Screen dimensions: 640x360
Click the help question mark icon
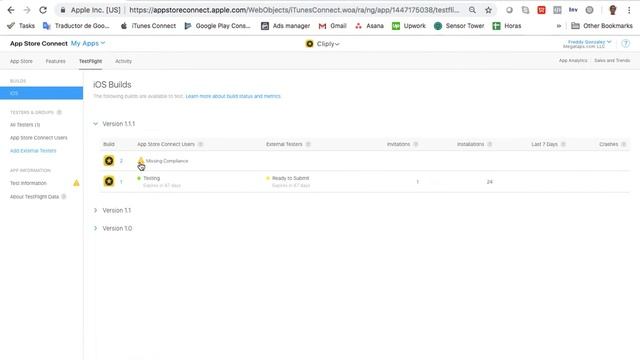pos(625,44)
